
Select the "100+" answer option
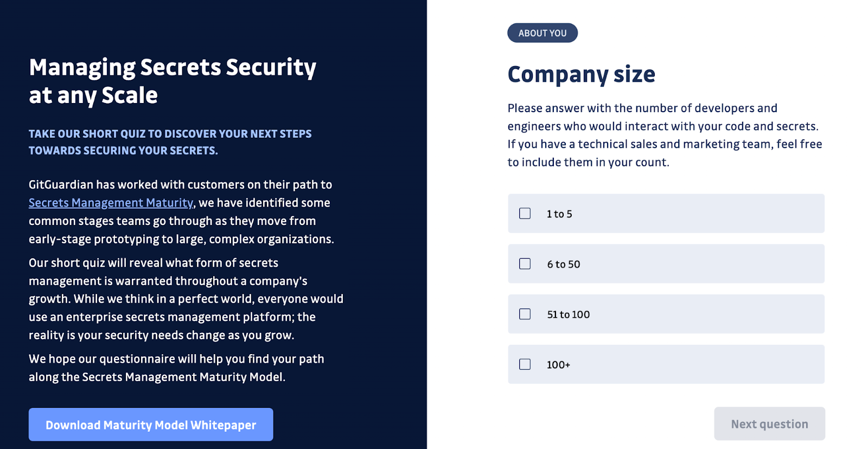tap(666, 364)
